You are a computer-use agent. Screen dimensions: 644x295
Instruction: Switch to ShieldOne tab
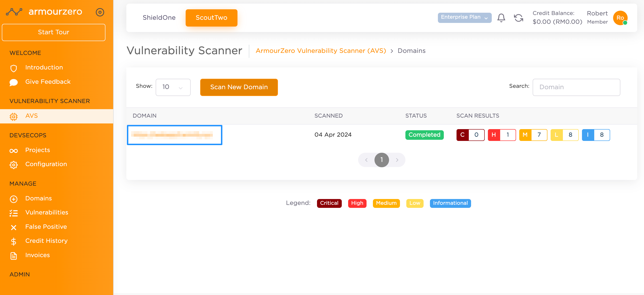pos(159,18)
